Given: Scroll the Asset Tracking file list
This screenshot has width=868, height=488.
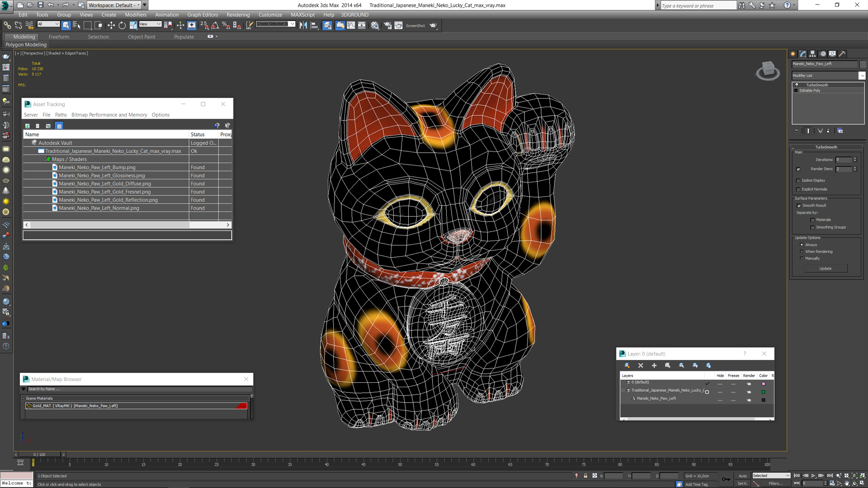Looking at the screenshot, I should [x=127, y=225].
